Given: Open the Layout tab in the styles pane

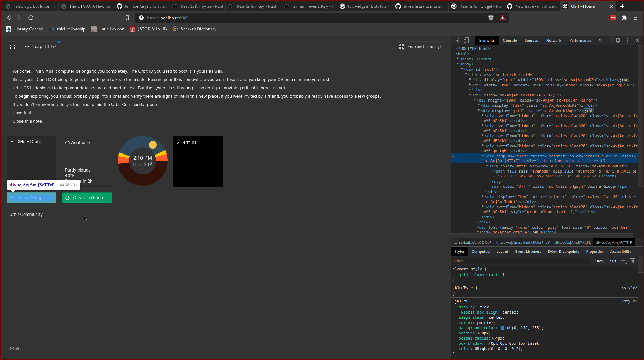Looking at the screenshot, I should coord(502,252).
